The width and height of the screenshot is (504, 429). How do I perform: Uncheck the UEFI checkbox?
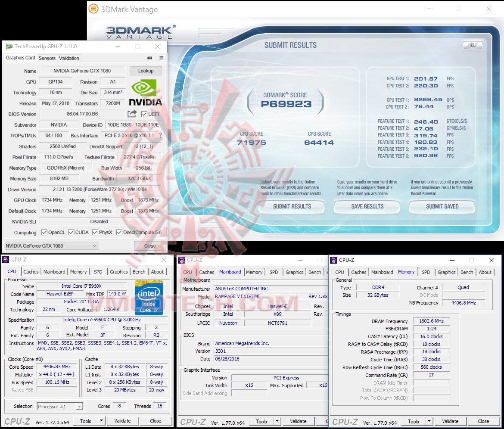point(143,114)
